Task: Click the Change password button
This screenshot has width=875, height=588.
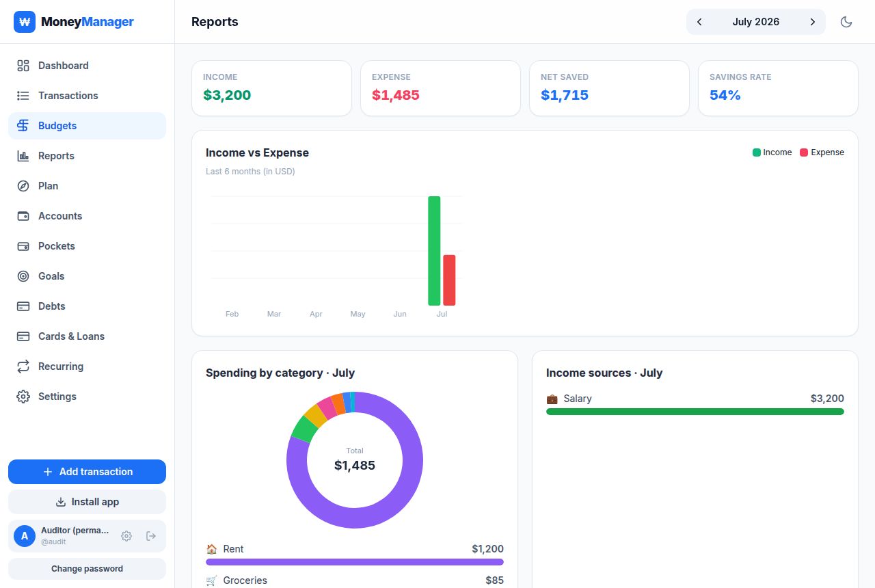Action: (x=87, y=569)
